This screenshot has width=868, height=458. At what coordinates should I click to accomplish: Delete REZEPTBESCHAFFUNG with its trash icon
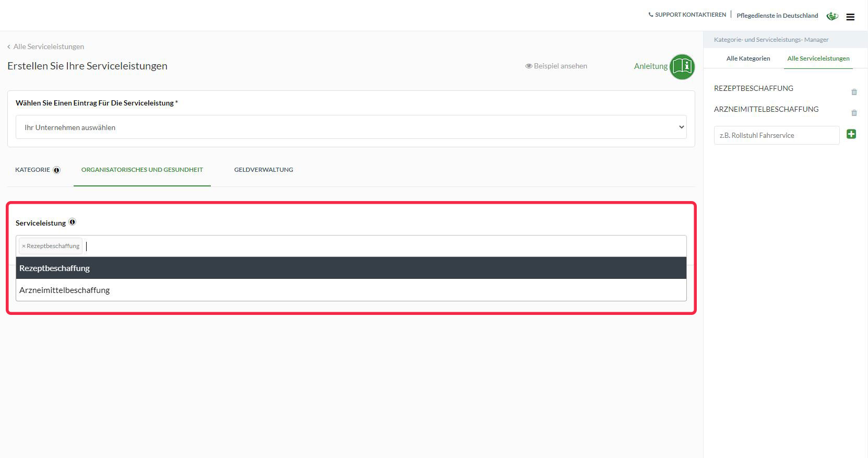pyautogui.click(x=854, y=92)
